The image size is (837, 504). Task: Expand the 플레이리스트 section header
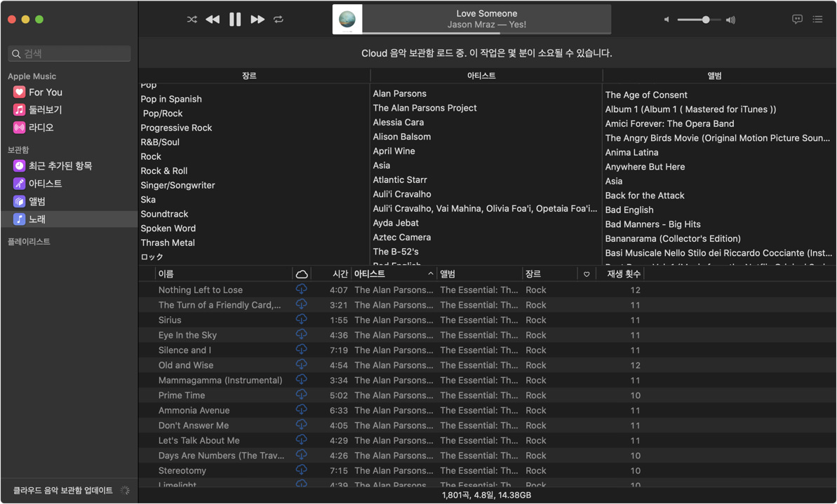29,242
